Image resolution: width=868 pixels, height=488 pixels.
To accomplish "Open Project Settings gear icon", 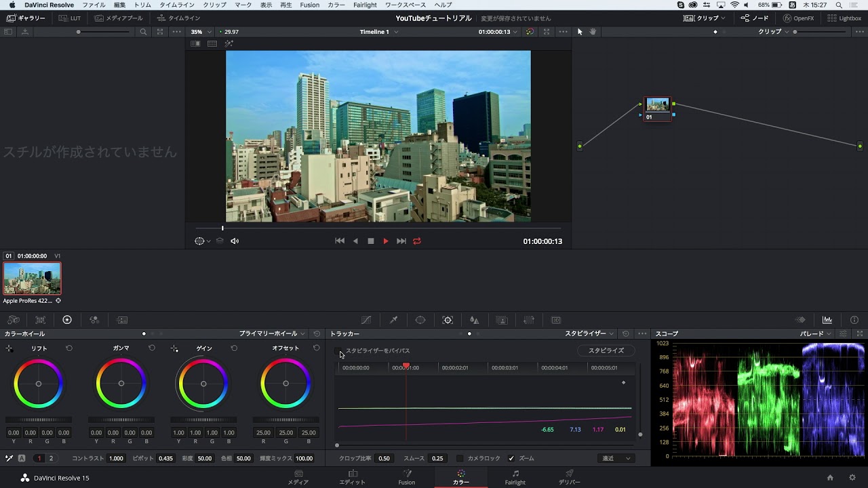I will pos(852,478).
